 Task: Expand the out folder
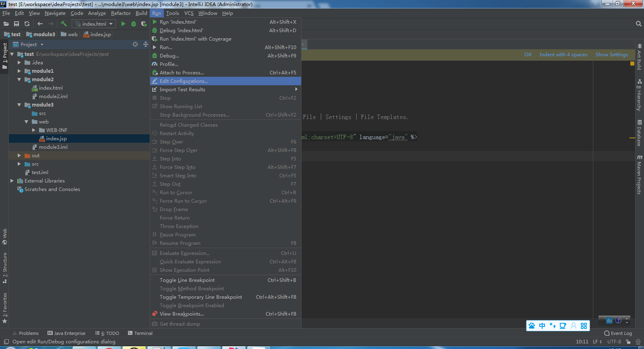[19, 156]
